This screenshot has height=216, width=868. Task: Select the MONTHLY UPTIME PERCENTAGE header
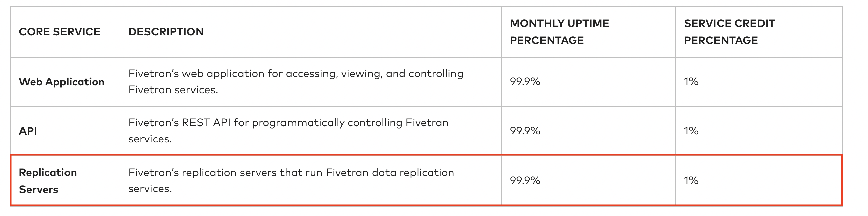tap(559, 32)
